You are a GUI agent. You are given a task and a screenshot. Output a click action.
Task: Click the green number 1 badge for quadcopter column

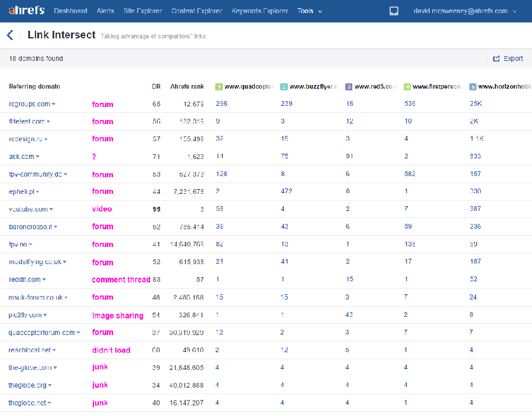pos(219,87)
